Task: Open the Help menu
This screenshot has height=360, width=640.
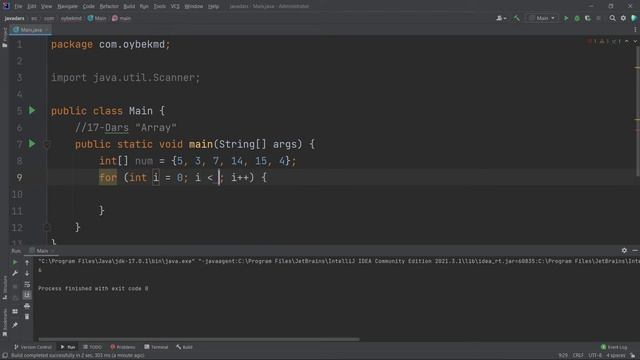Action: tap(213, 6)
